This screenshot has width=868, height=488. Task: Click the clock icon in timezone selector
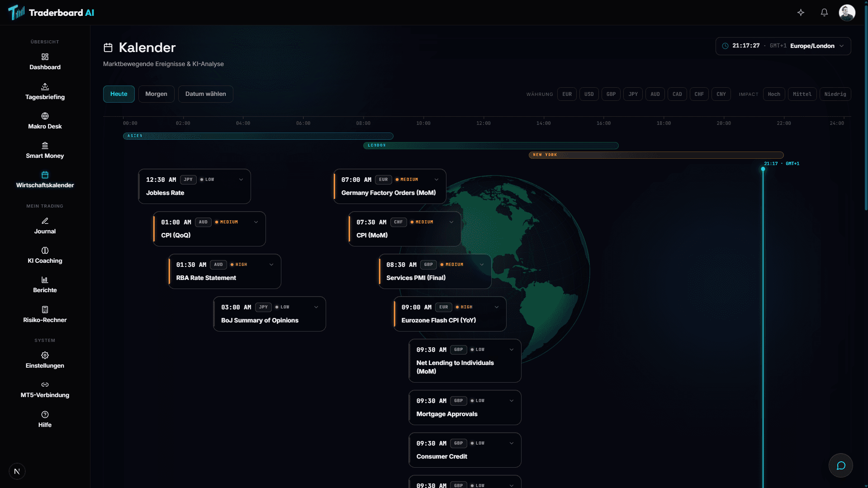point(725,46)
